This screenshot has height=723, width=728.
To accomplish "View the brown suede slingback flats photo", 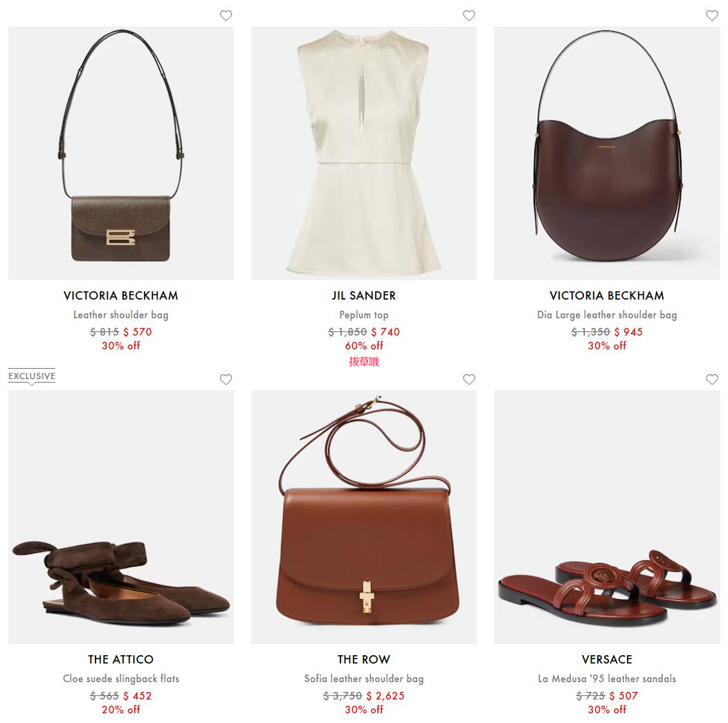I will pos(120,517).
